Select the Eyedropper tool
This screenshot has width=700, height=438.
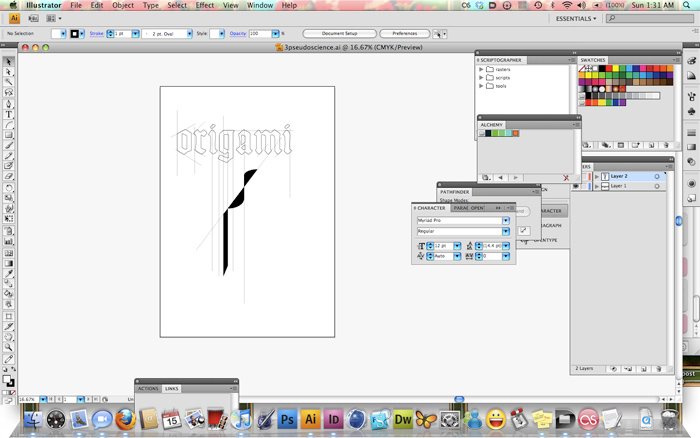tap(8, 273)
